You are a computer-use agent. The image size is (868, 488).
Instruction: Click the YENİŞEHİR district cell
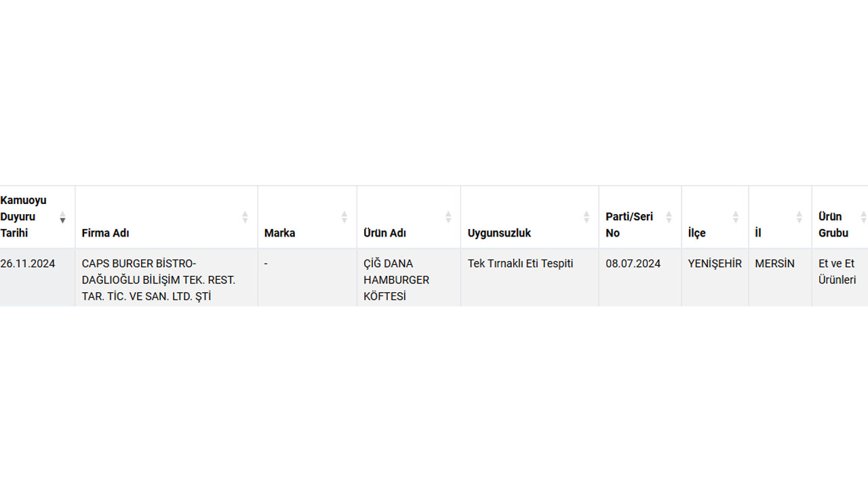pyautogui.click(x=715, y=264)
